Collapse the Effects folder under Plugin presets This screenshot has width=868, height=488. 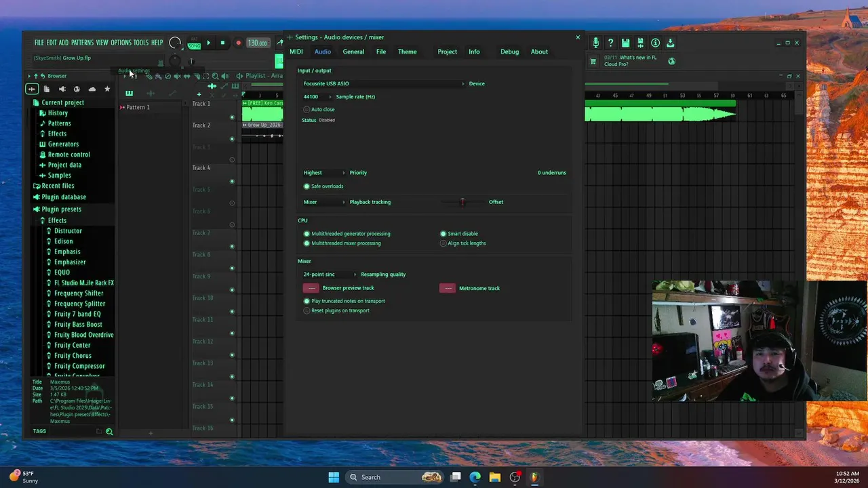(57, 220)
